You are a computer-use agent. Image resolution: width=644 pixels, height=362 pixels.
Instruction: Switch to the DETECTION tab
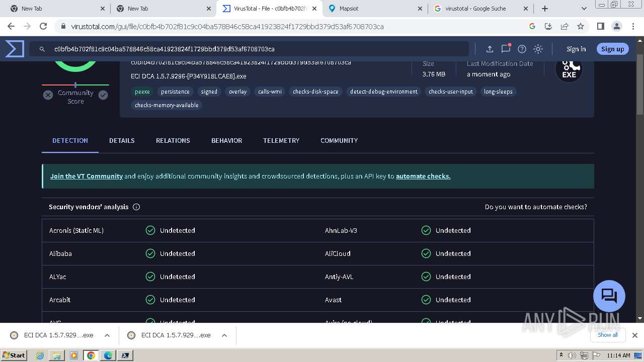70,140
